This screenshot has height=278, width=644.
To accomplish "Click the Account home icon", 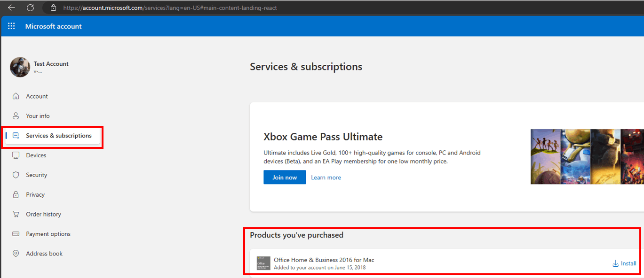I will click(16, 96).
